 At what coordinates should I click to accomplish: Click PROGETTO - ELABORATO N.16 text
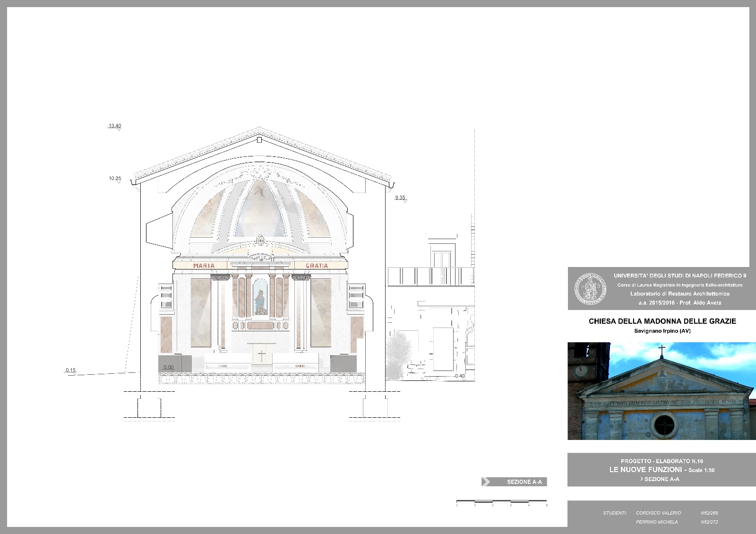pyautogui.click(x=662, y=461)
